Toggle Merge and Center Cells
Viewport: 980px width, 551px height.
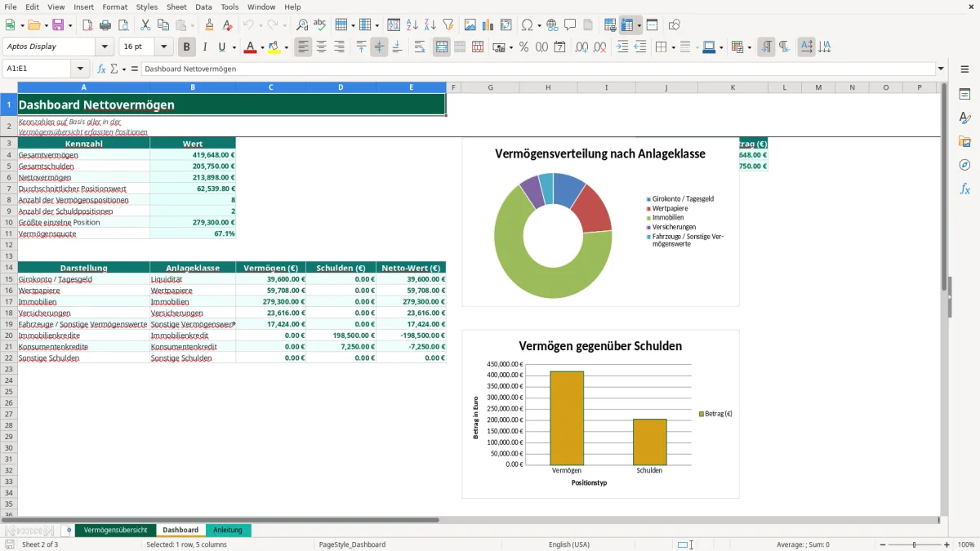[x=442, y=47]
